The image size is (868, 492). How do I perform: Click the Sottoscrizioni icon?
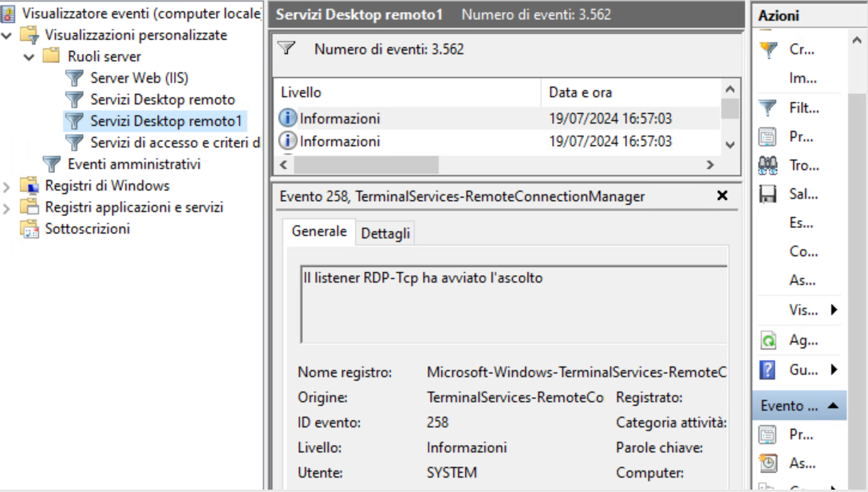coord(30,229)
